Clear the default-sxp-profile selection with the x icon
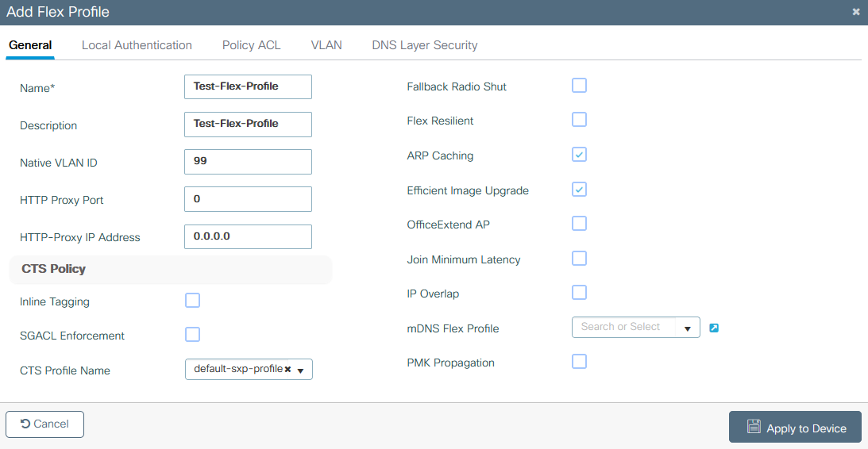Viewport: 868px width, 449px height. pos(288,370)
